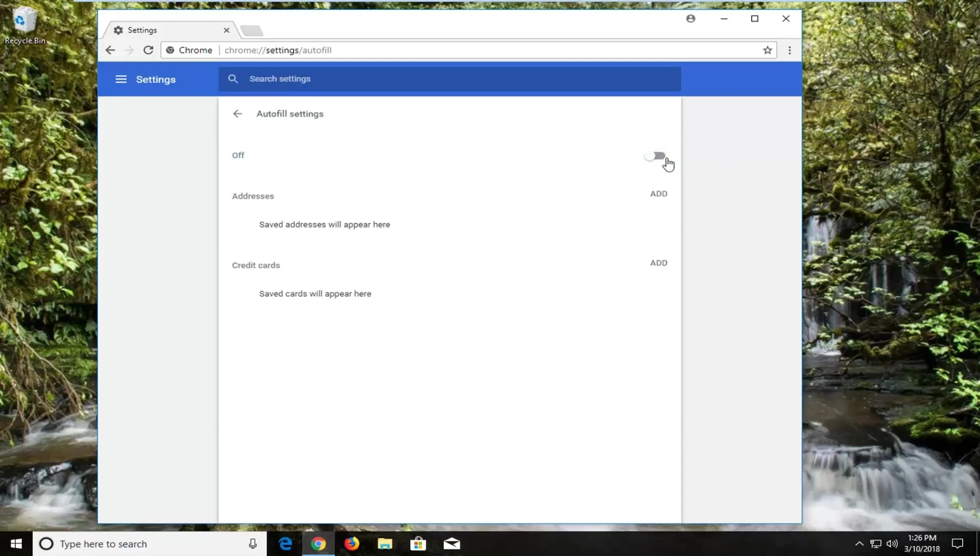
Task: Open the volume control in system tray
Action: (x=892, y=544)
